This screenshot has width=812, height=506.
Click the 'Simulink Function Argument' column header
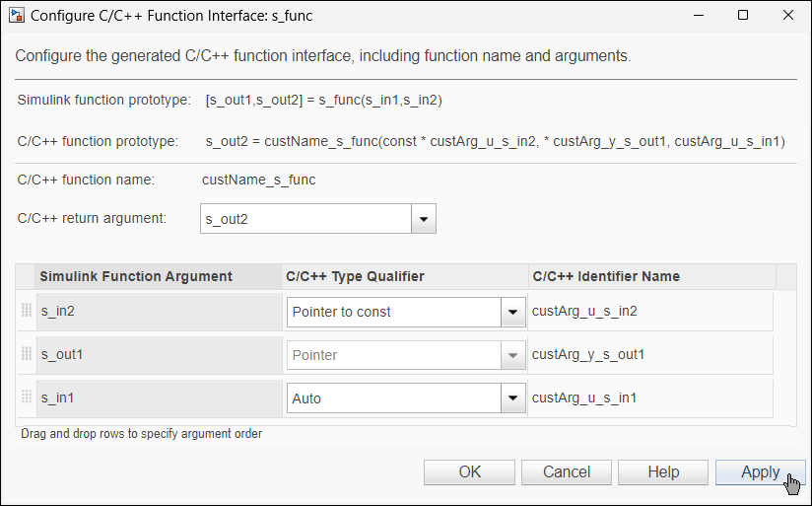pos(158,276)
